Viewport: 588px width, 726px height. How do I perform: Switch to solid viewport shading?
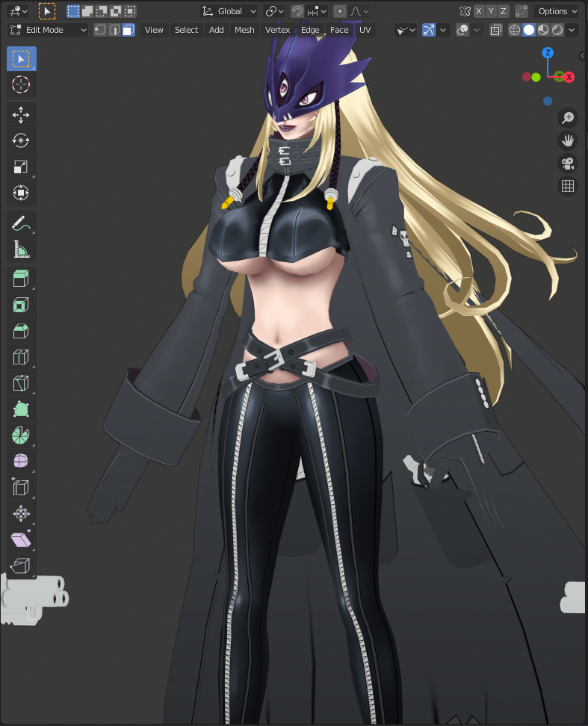click(x=529, y=30)
